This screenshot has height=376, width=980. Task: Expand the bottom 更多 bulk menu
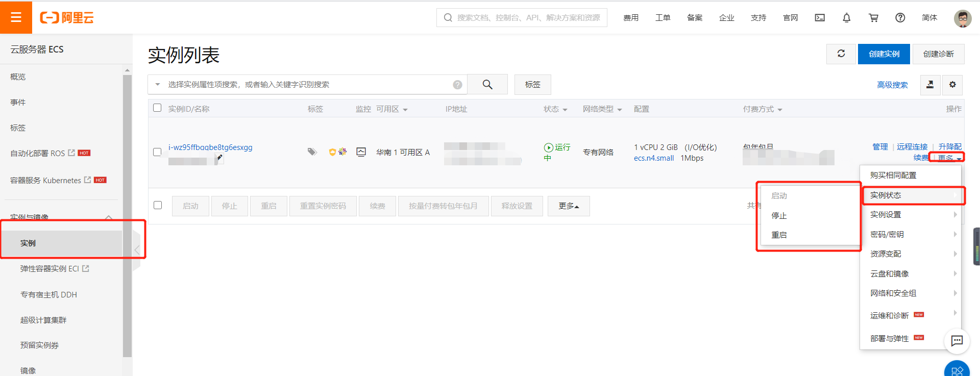tap(569, 206)
